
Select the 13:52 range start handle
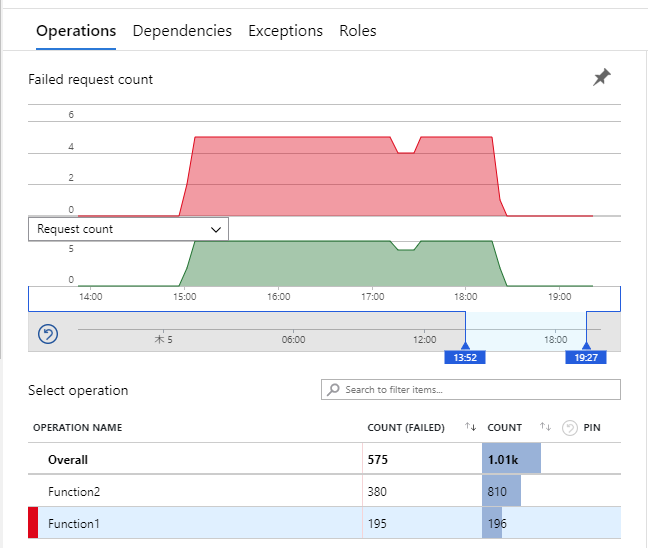[x=465, y=357]
